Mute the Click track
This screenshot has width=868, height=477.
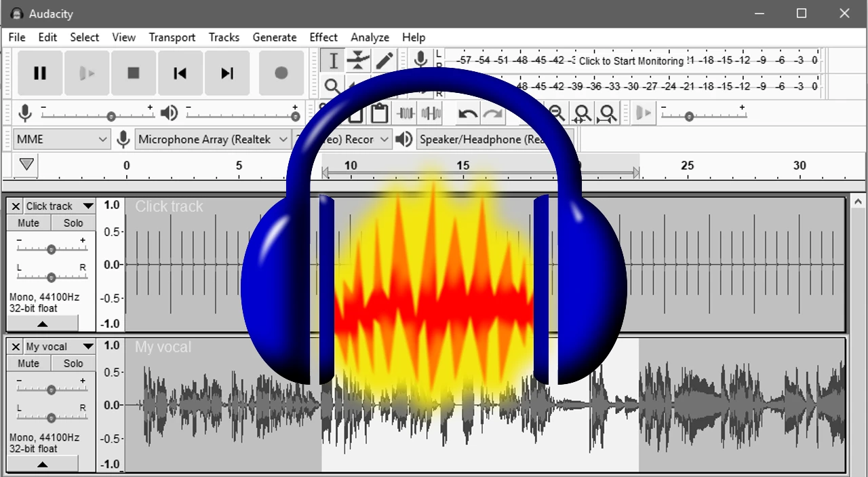(x=28, y=223)
